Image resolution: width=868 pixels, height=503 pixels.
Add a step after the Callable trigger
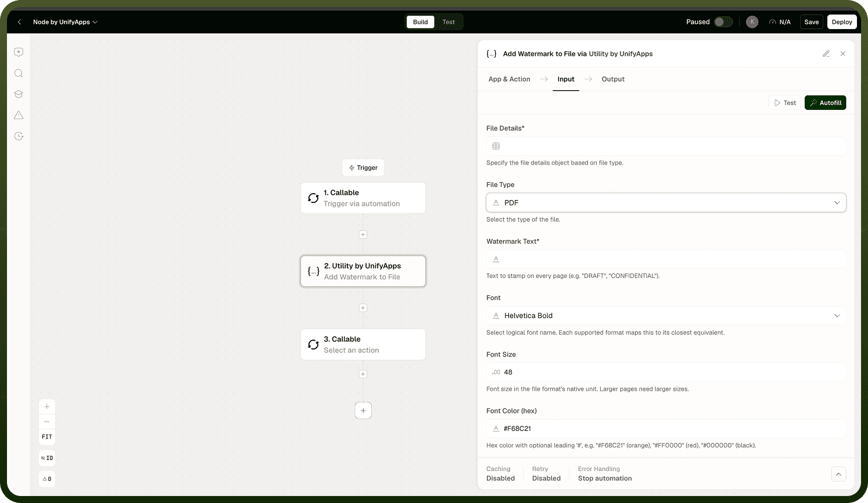[x=363, y=235]
